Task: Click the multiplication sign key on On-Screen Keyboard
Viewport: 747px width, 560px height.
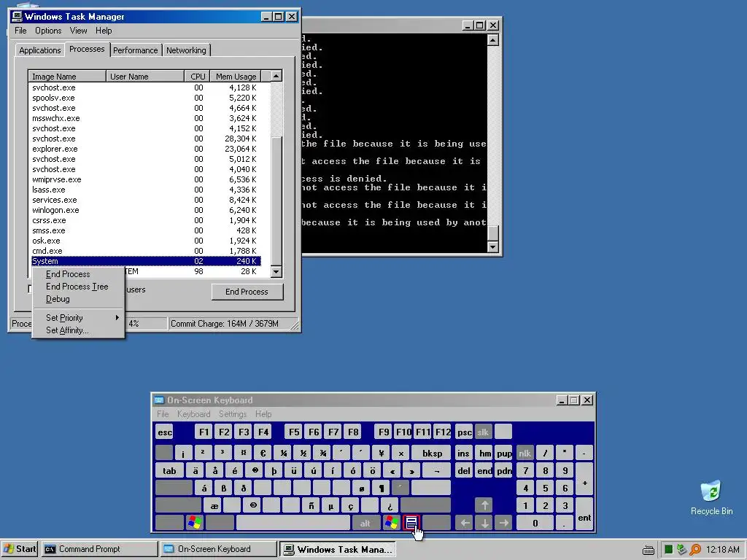Action: (x=400, y=453)
